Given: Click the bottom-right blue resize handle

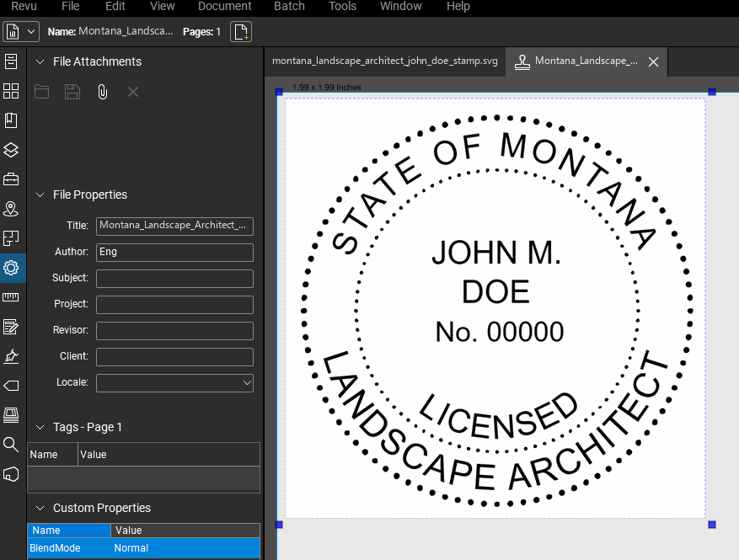Looking at the screenshot, I should coord(712,524).
